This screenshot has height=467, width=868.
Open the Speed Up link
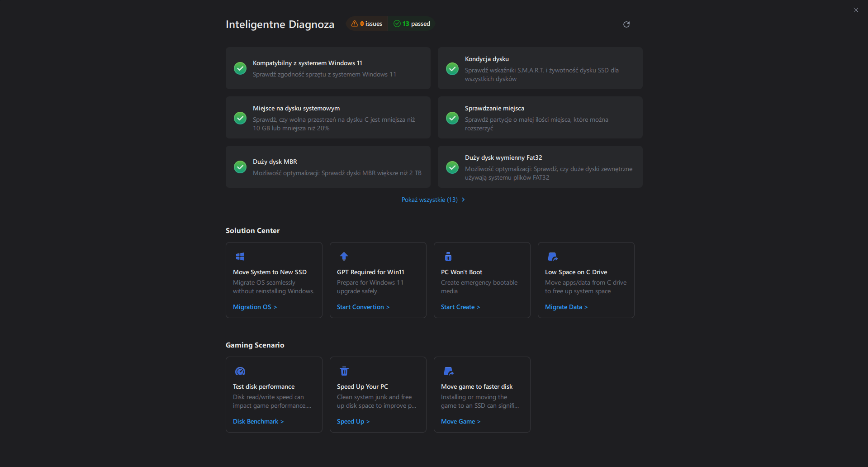click(353, 421)
